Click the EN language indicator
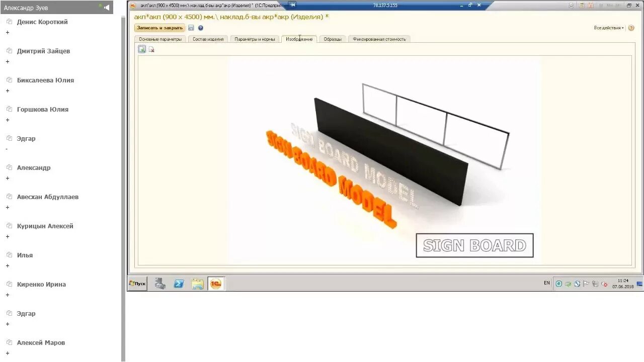 click(x=547, y=284)
